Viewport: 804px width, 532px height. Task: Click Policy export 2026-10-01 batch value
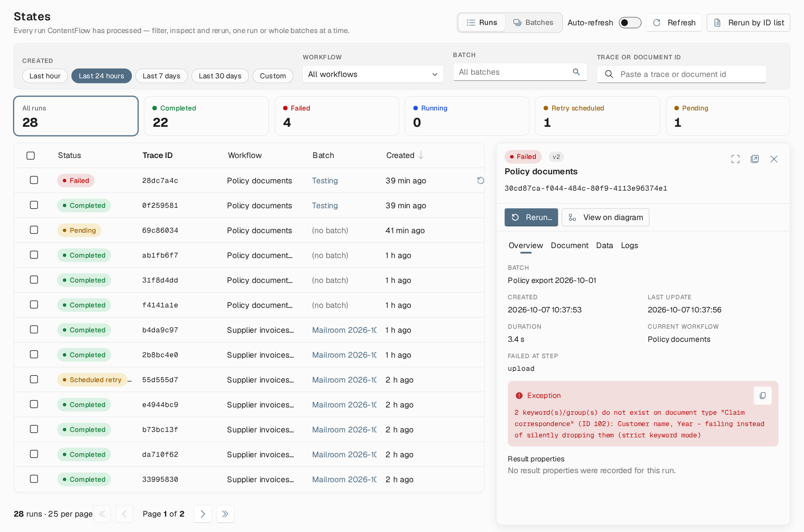(552, 280)
